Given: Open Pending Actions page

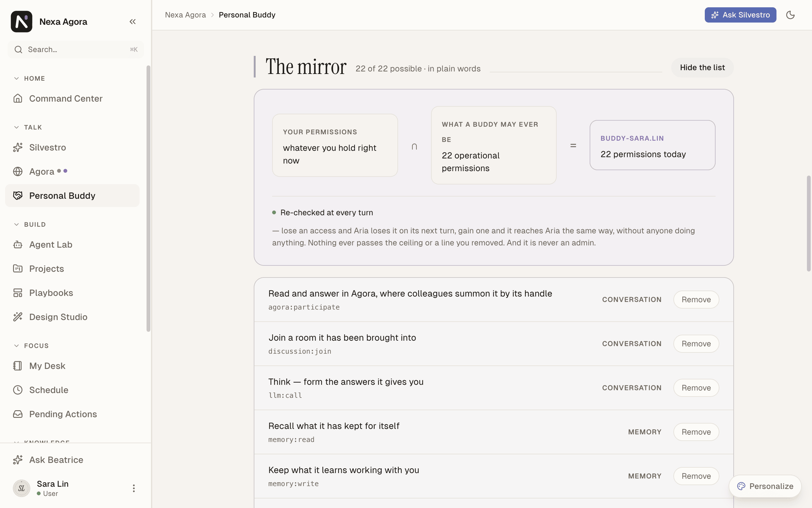Looking at the screenshot, I should click(x=72, y=414).
